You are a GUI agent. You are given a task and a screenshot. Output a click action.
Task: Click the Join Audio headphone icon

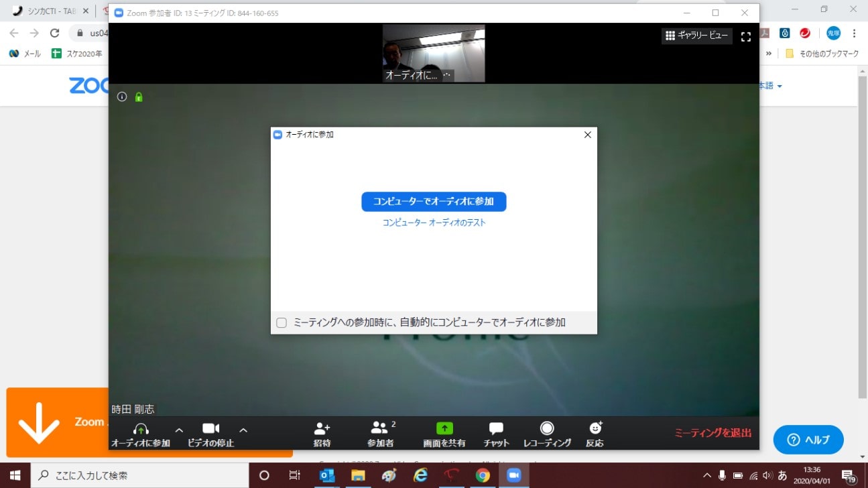(x=141, y=429)
